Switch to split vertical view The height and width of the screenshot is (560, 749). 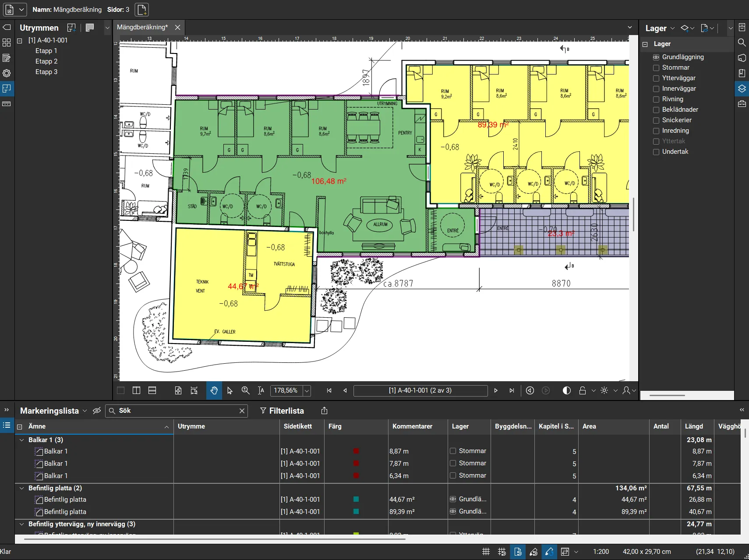[x=137, y=390]
